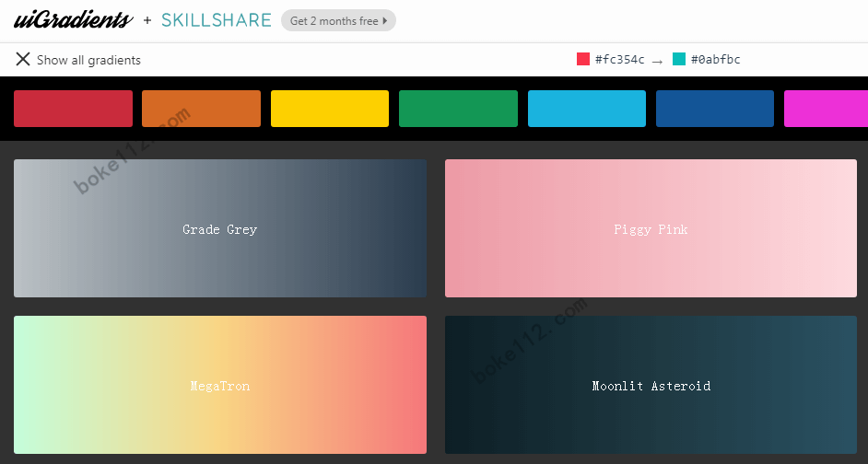Open the Moonlit Asteroid gradient card
The image size is (868, 464).
point(651,385)
